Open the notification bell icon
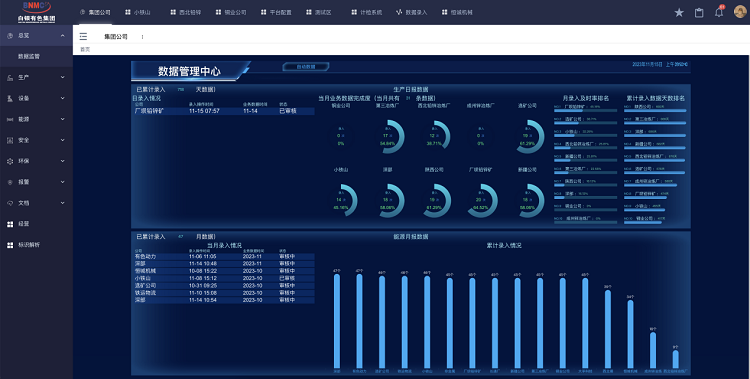Viewport: 750px width, 379px height. click(x=719, y=12)
